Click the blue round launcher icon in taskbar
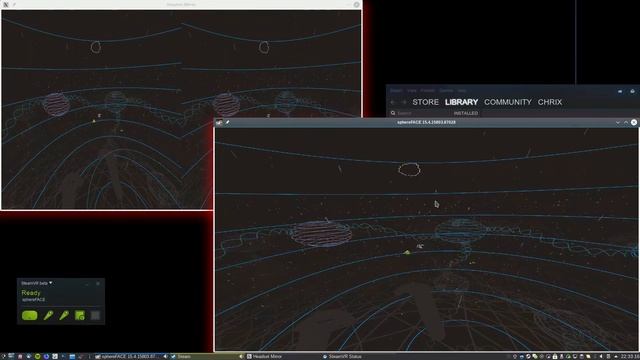 click(x=47, y=356)
